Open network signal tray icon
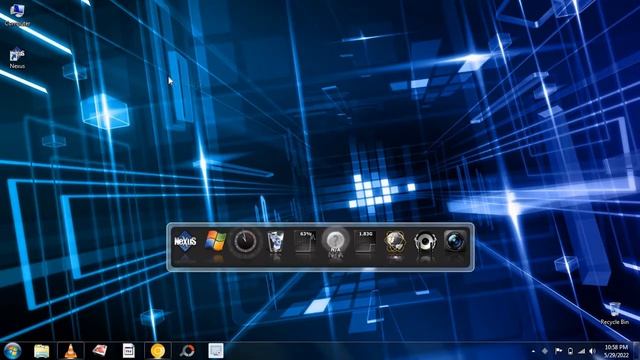 [582, 351]
